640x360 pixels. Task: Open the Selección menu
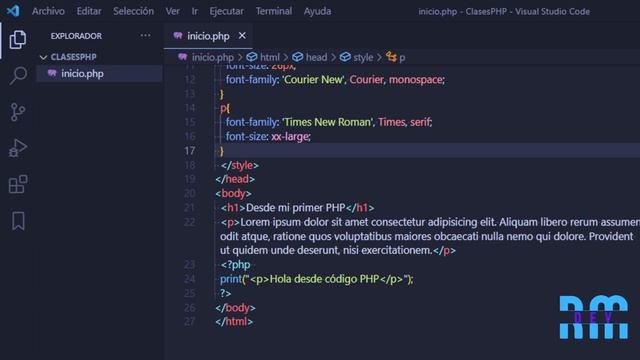click(x=133, y=11)
